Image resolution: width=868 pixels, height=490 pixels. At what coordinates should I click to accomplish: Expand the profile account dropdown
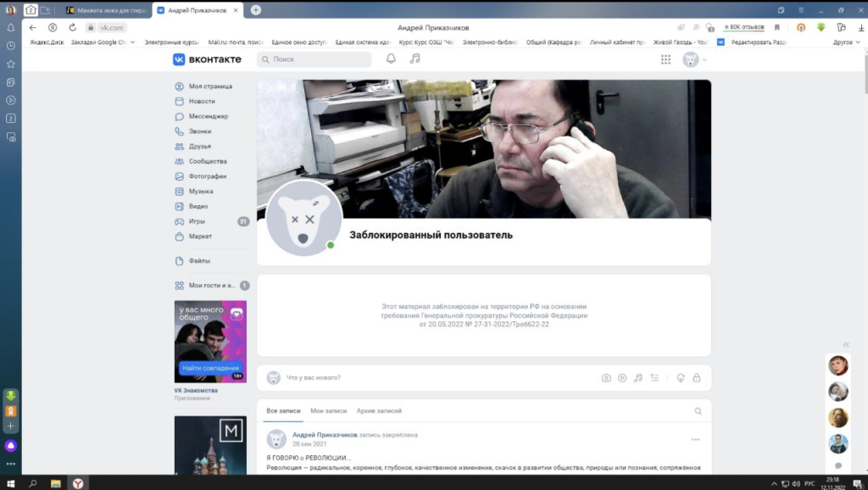[695, 59]
